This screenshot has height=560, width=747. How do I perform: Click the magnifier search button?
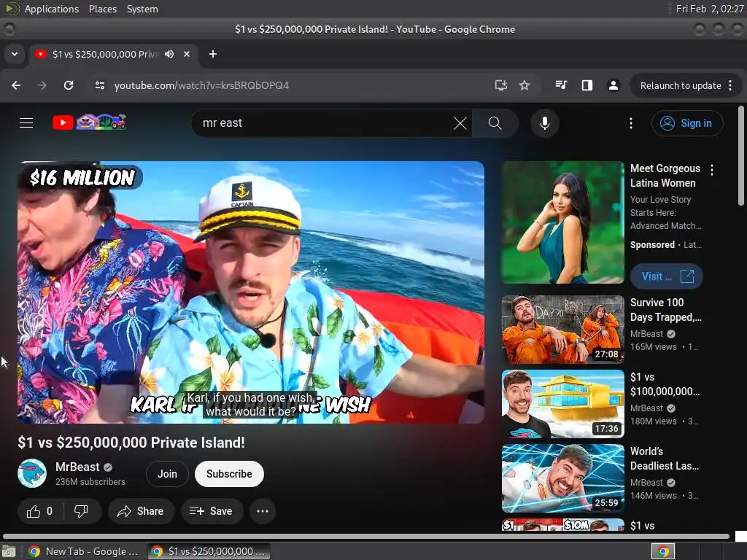tap(495, 123)
